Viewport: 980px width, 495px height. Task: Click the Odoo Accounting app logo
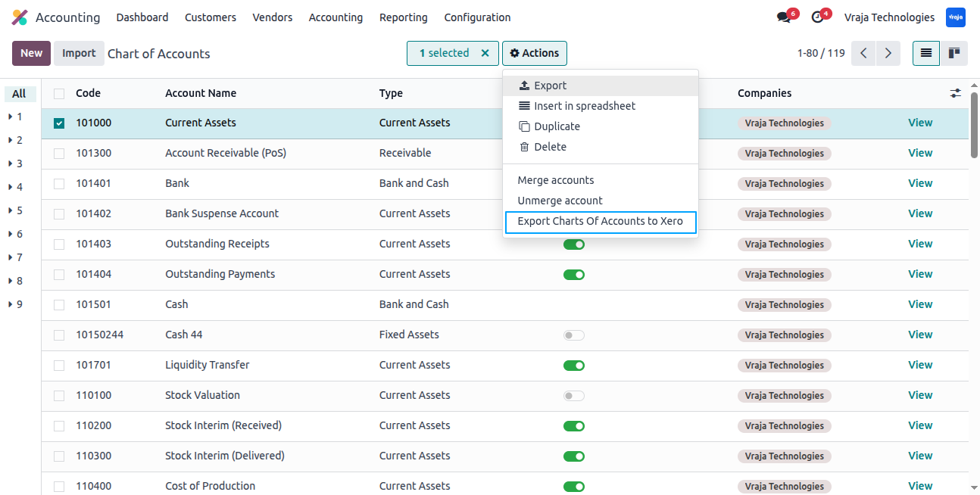click(x=20, y=17)
